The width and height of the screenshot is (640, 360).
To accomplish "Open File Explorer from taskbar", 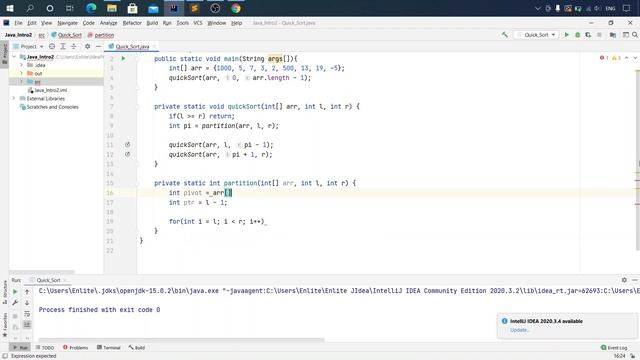I will click(x=112, y=8).
